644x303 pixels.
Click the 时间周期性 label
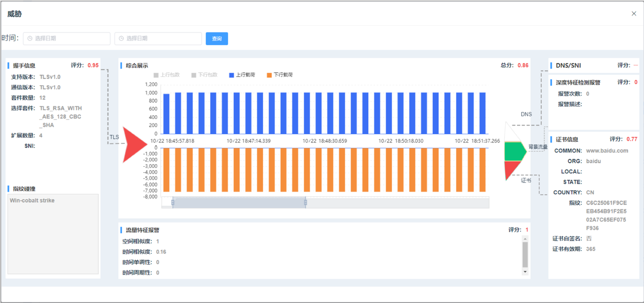click(x=137, y=273)
